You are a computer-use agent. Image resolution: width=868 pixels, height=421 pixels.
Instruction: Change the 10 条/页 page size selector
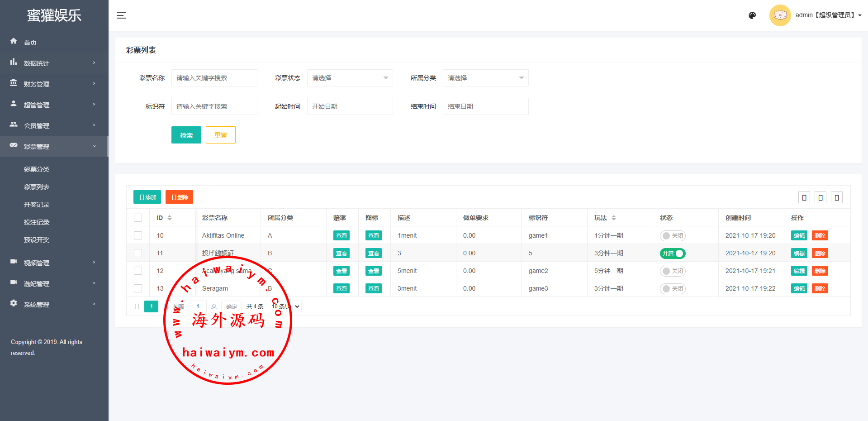click(x=285, y=306)
